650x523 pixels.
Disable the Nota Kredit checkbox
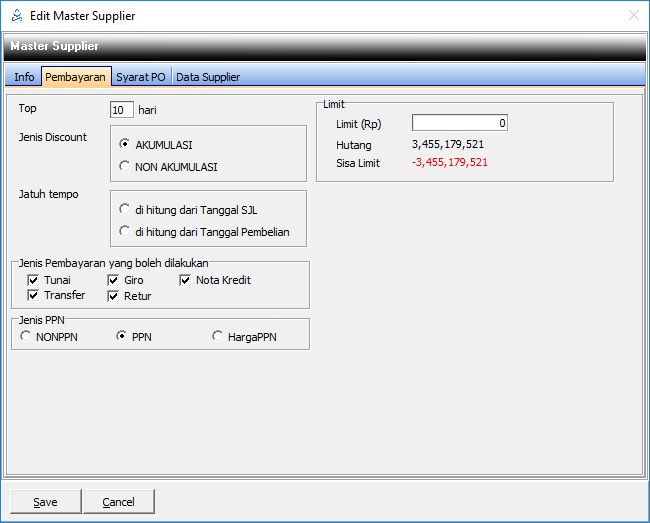tap(186, 281)
